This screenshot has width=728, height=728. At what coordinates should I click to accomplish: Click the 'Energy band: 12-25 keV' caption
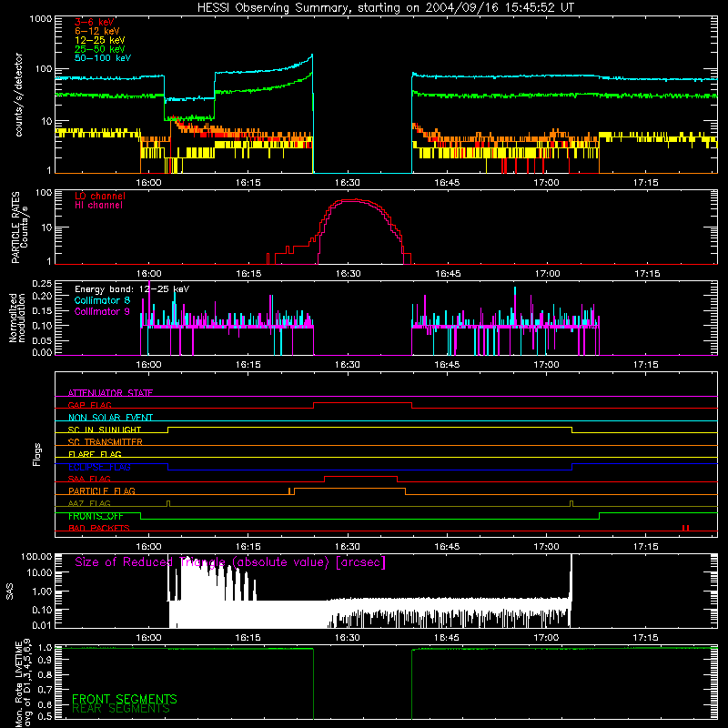pyautogui.click(x=131, y=289)
